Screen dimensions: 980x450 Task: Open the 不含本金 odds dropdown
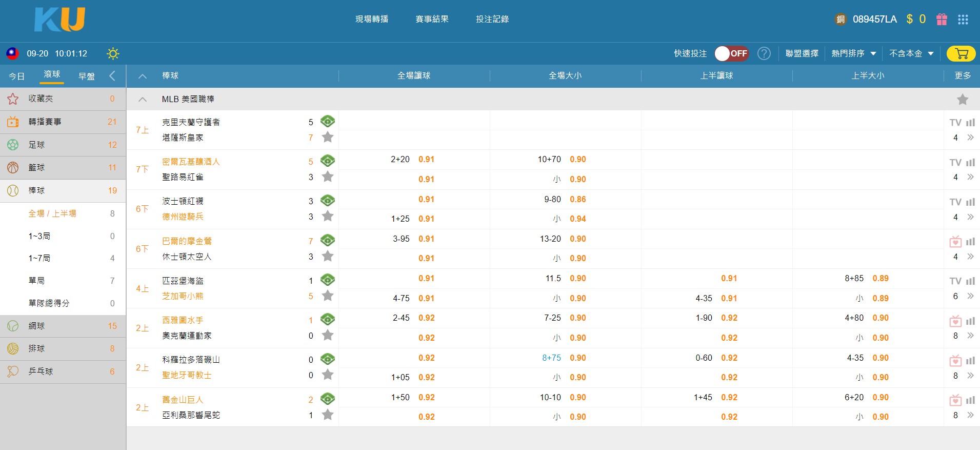pos(912,53)
